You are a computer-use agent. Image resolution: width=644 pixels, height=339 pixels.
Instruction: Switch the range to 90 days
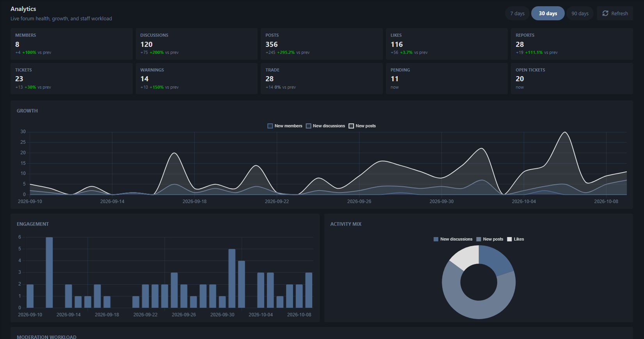(580, 13)
